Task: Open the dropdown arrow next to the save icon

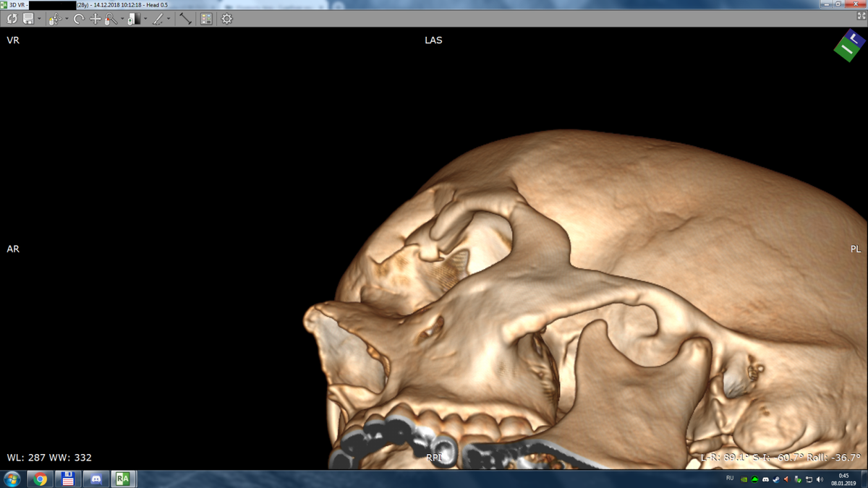Action: click(x=39, y=19)
